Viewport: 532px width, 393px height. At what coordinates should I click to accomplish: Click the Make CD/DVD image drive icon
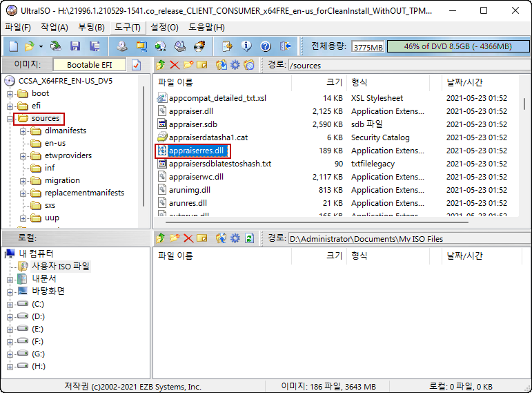pos(122,46)
